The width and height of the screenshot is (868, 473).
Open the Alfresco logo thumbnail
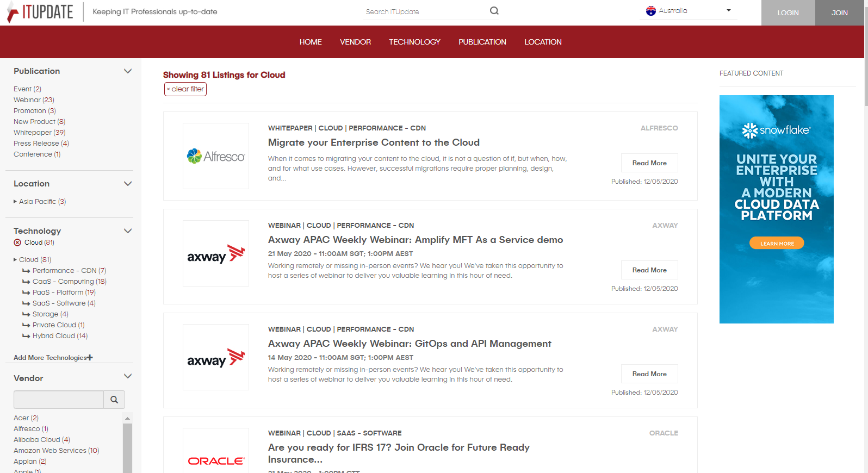click(216, 156)
